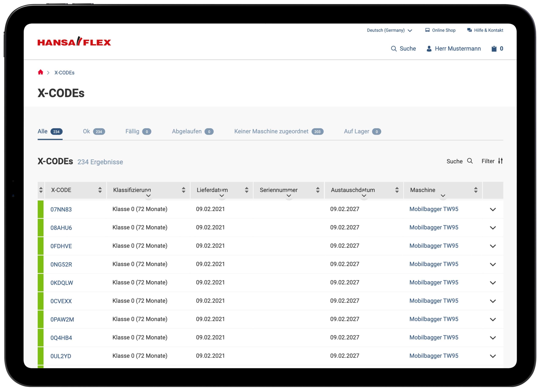
Task: Open the Filter sliders icon
Action: 500,161
